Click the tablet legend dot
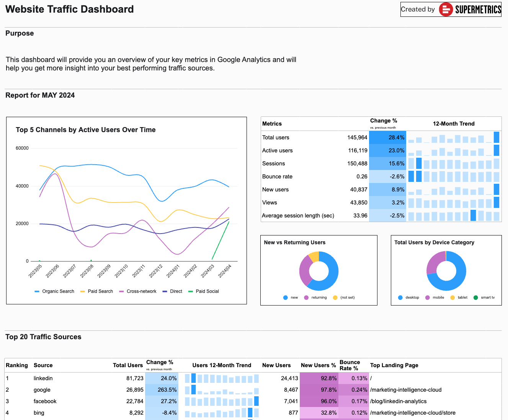Screen dimensions: 508x420 point(452,297)
